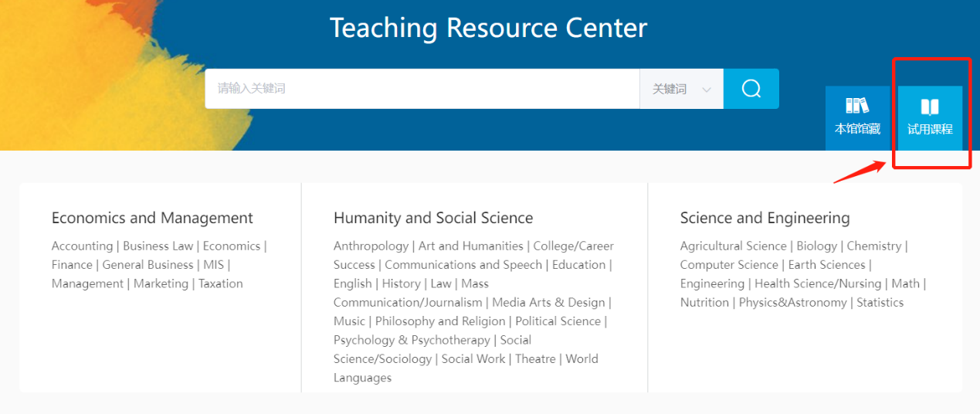Select the Marketing subject link
The width and height of the screenshot is (980, 414).
pyautogui.click(x=161, y=283)
